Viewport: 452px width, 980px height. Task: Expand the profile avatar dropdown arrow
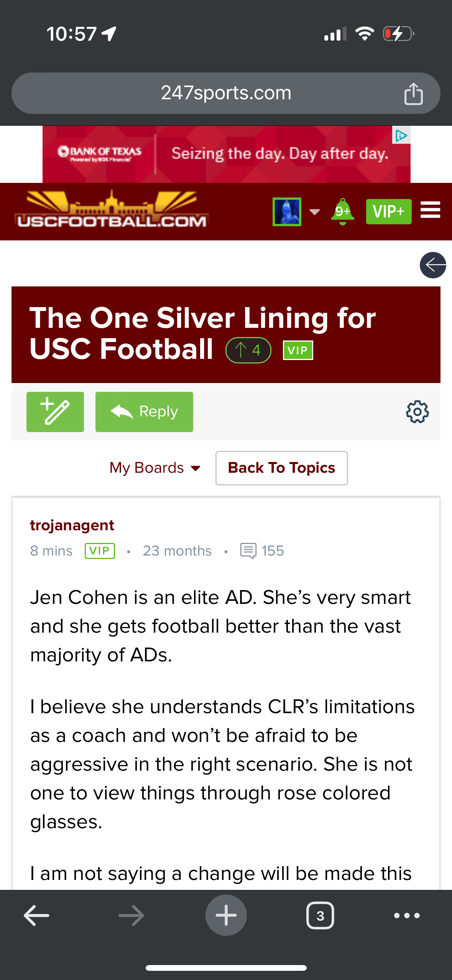coord(314,212)
